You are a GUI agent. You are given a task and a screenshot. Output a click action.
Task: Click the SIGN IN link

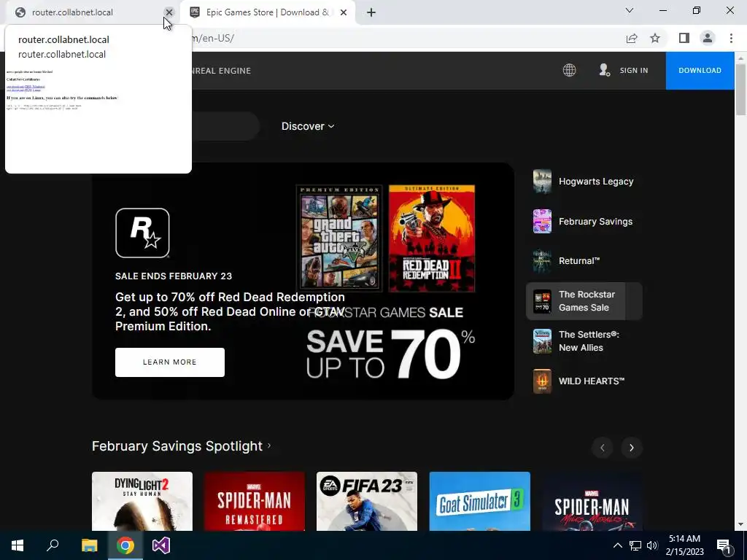click(x=634, y=71)
